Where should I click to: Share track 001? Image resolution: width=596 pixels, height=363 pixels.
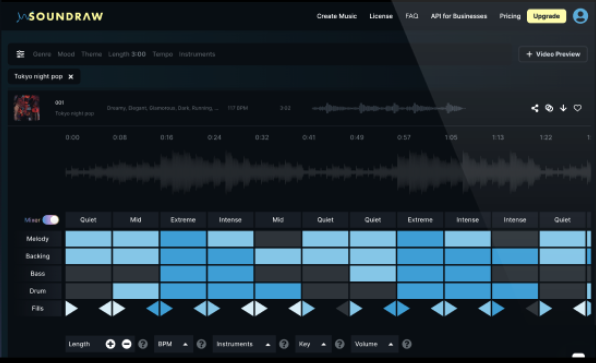point(534,108)
